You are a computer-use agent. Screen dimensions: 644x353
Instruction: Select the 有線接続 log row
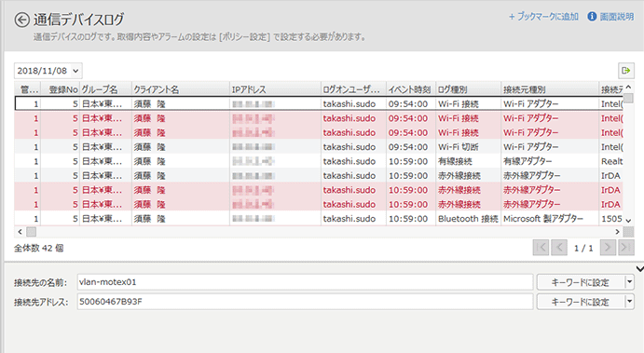(x=319, y=161)
